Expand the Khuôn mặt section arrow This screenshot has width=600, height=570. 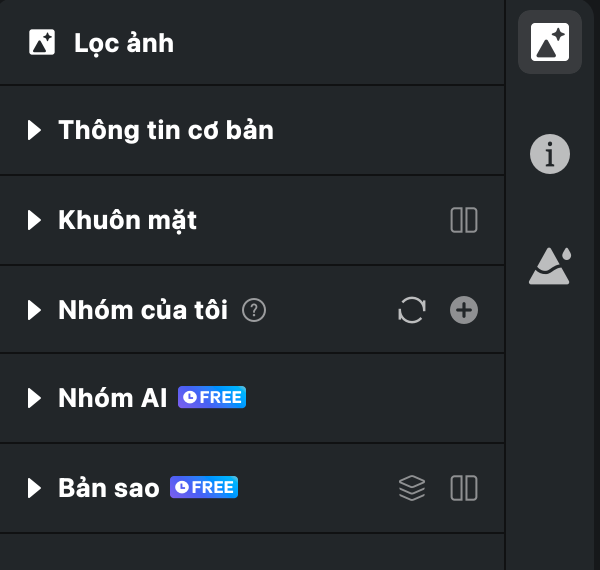coord(35,220)
